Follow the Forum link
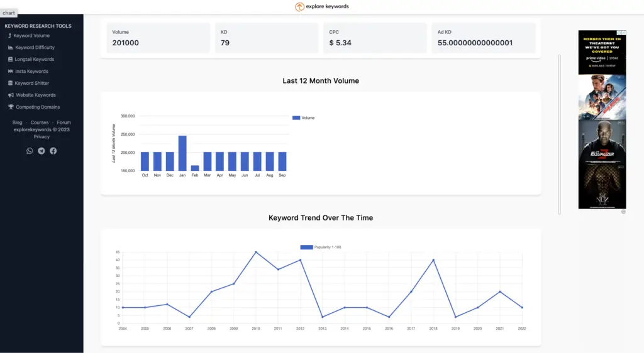644x353 pixels. [x=64, y=122]
